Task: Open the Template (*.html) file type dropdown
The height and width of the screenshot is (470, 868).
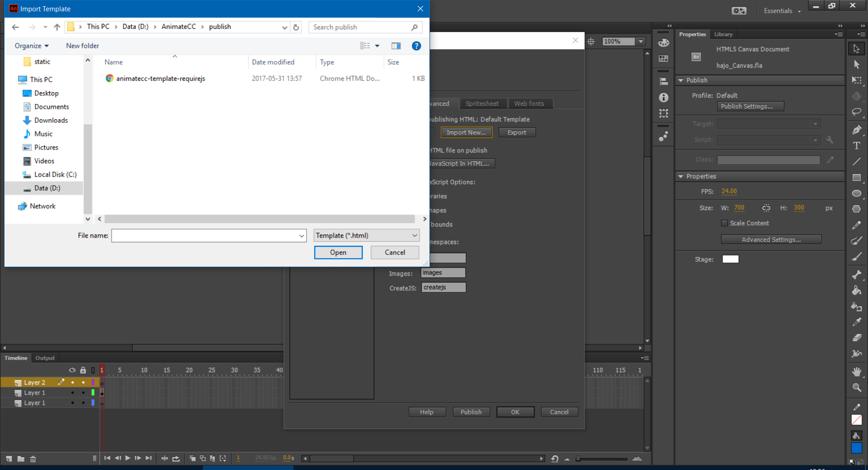Action: point(366,235)
